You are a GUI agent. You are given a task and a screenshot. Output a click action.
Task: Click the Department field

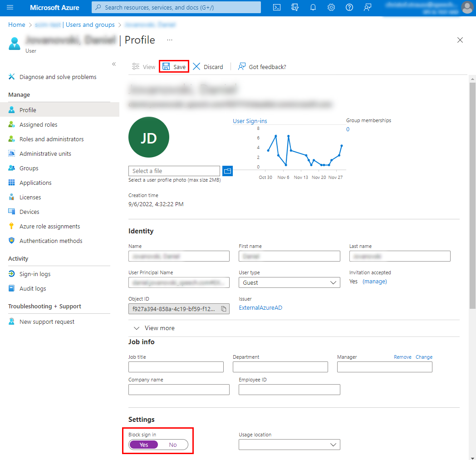pos(280,367)
